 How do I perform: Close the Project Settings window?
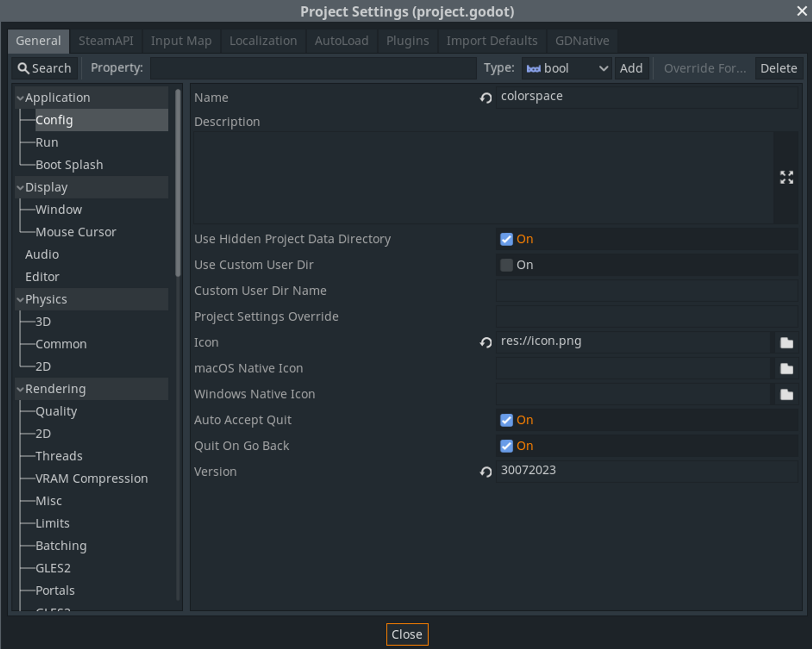801,11
